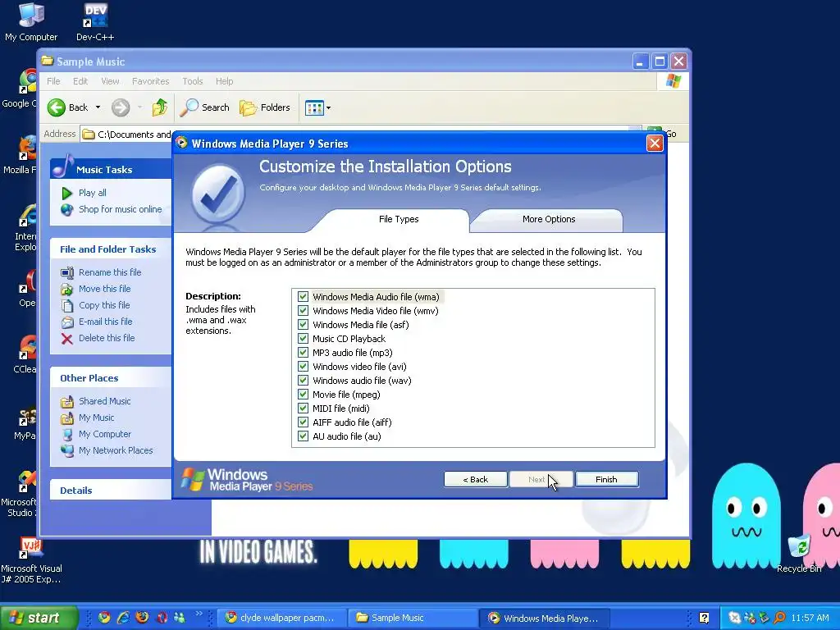840x630 pixels.
Task: Switch to Windows Media Playe... taskbar button
Action: [543, 619]
